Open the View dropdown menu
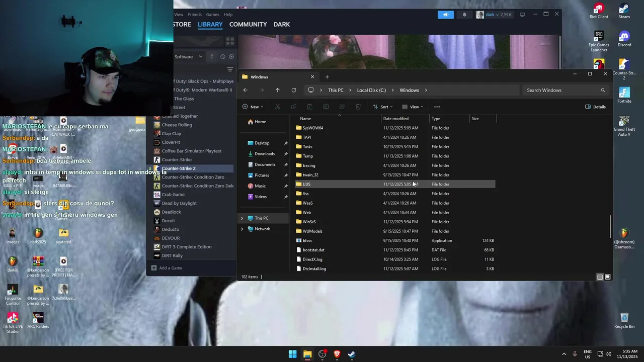Screen dimensions: 644x362 [413, 107]
